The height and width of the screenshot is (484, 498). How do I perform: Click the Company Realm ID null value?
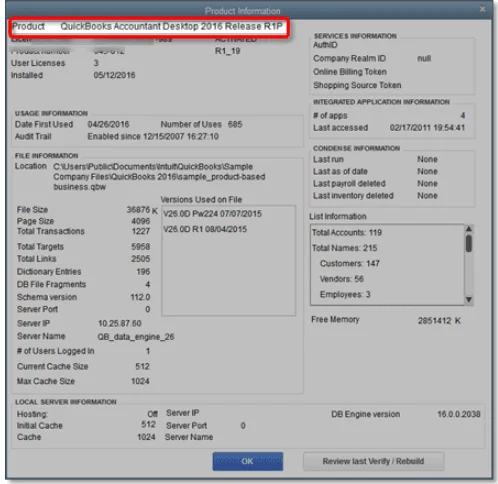point(424,59)
